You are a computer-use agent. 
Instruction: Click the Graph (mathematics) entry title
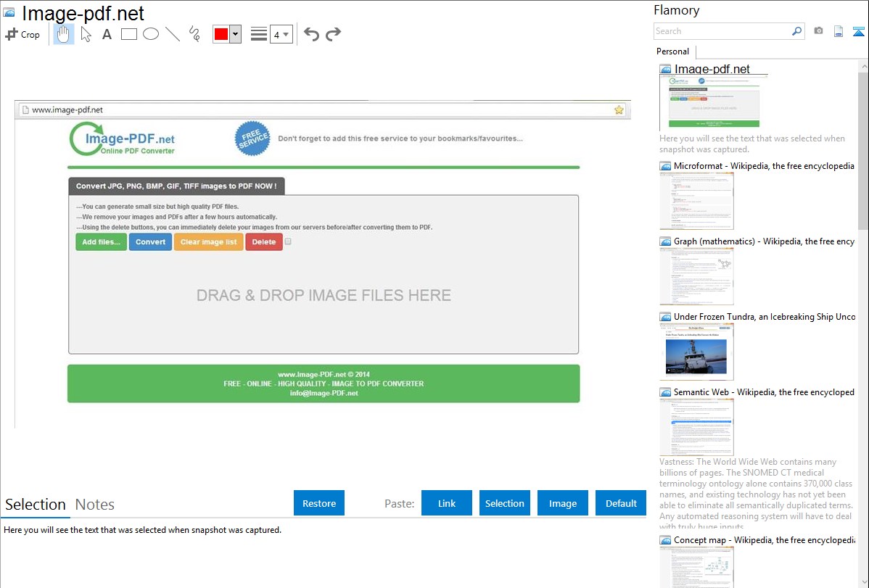pos(764,241)
